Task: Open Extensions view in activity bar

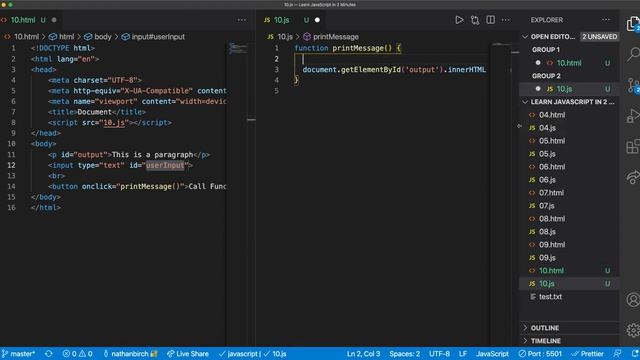Action: [633, 146]
